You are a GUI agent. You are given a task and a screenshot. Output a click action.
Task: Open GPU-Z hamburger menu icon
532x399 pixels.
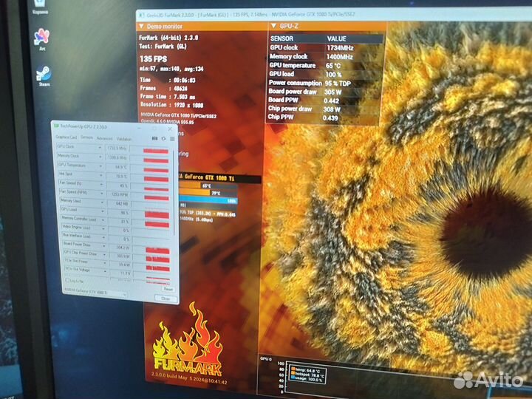(172, 139)
